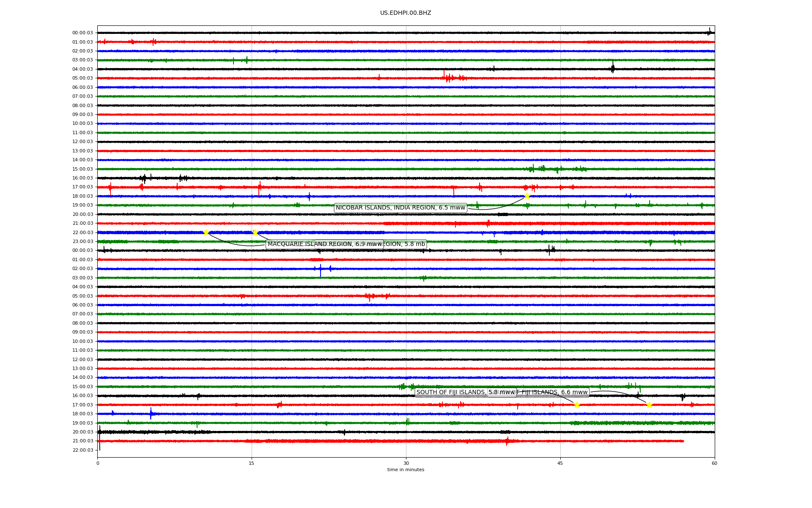The image size is (812, 508).
Task: Click the x-axis label time in minutes
Action: [406, 470]
